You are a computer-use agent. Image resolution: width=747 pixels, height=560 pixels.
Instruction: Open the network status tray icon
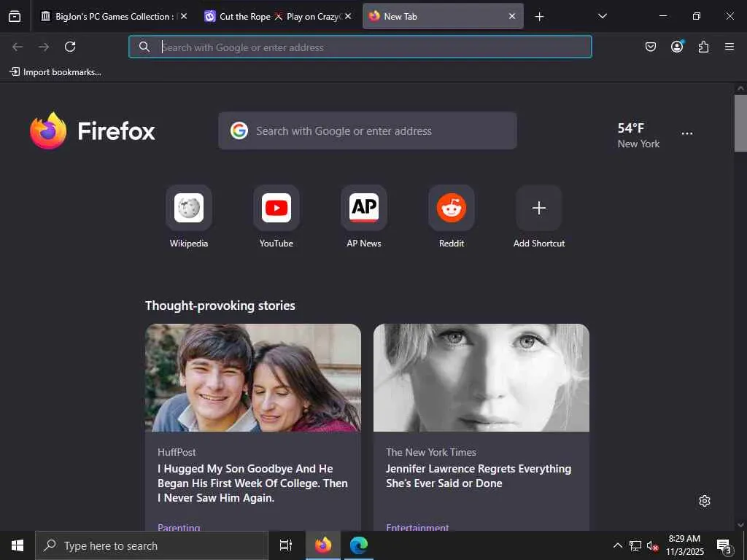click(635, 545)
